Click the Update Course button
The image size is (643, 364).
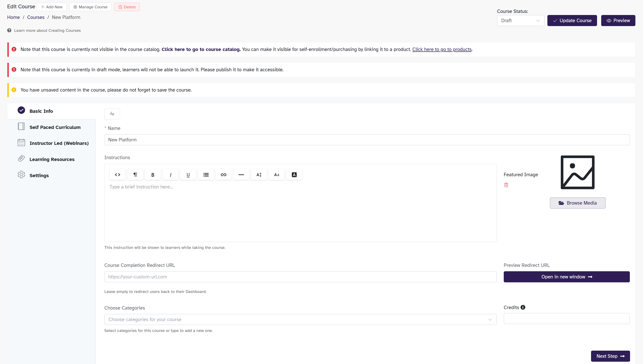572,21
